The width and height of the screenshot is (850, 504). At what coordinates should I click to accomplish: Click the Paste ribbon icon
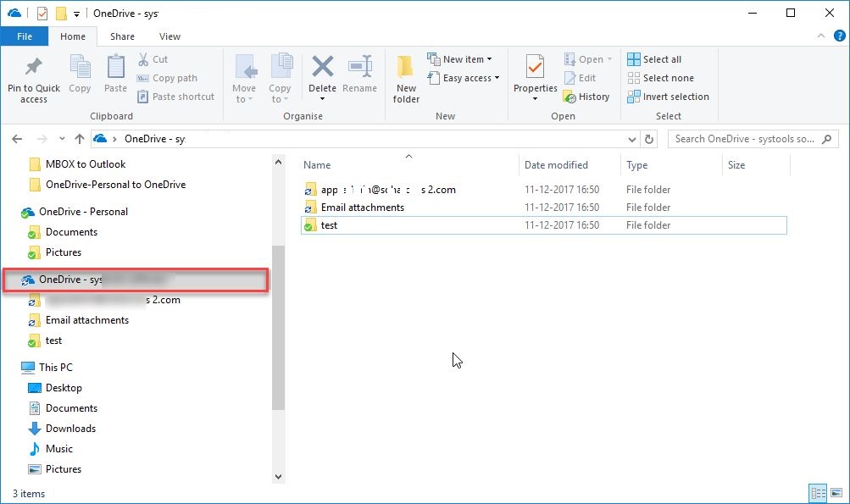click(115, 67)
